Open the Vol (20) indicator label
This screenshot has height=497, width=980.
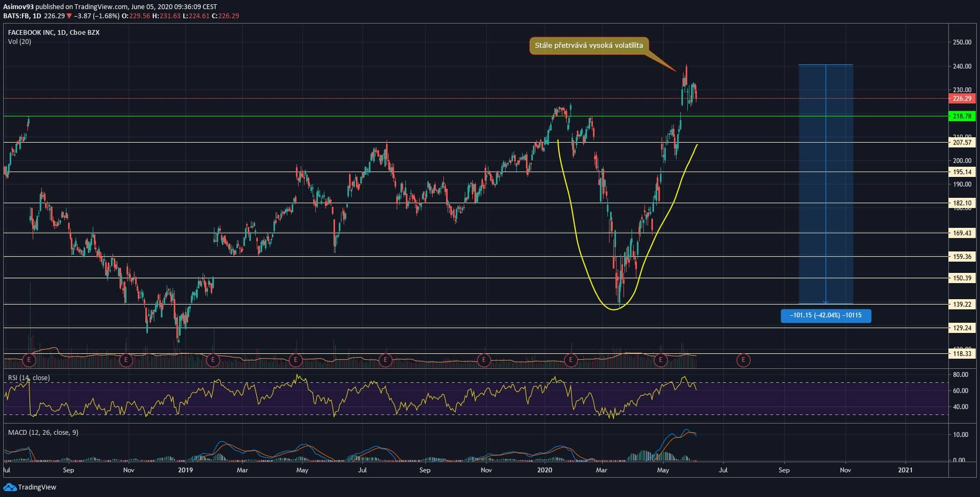click(19, 42)
